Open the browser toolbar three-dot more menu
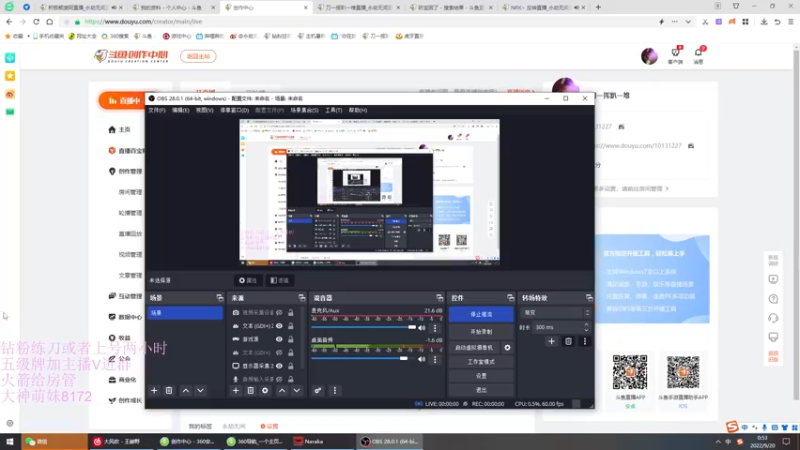Viewport: 800px width, 450px height. 674,22
